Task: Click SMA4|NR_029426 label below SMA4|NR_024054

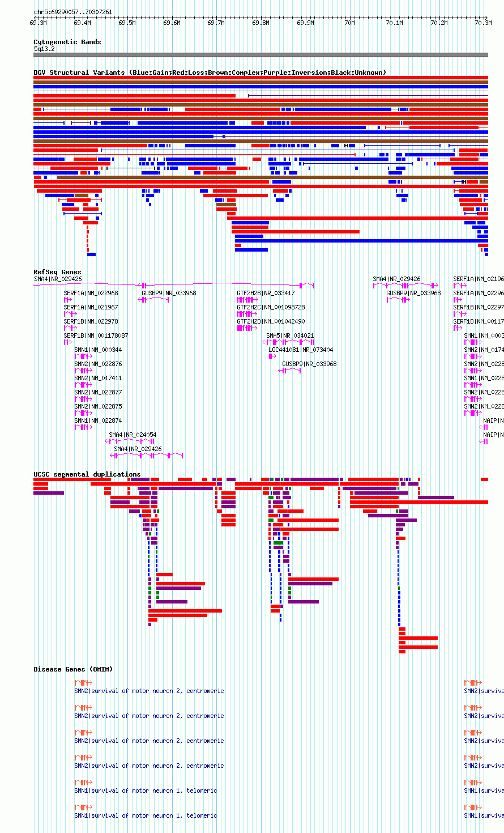Action: coord(138,449)
